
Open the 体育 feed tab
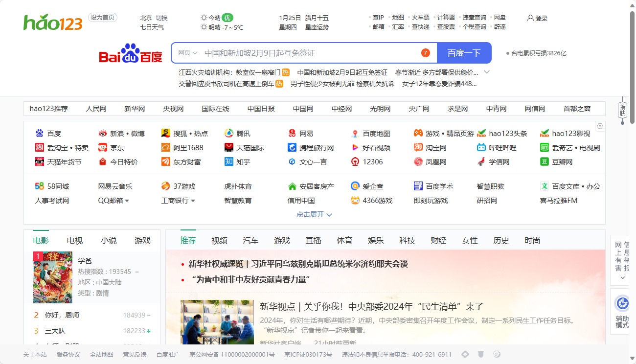[344, 240]
